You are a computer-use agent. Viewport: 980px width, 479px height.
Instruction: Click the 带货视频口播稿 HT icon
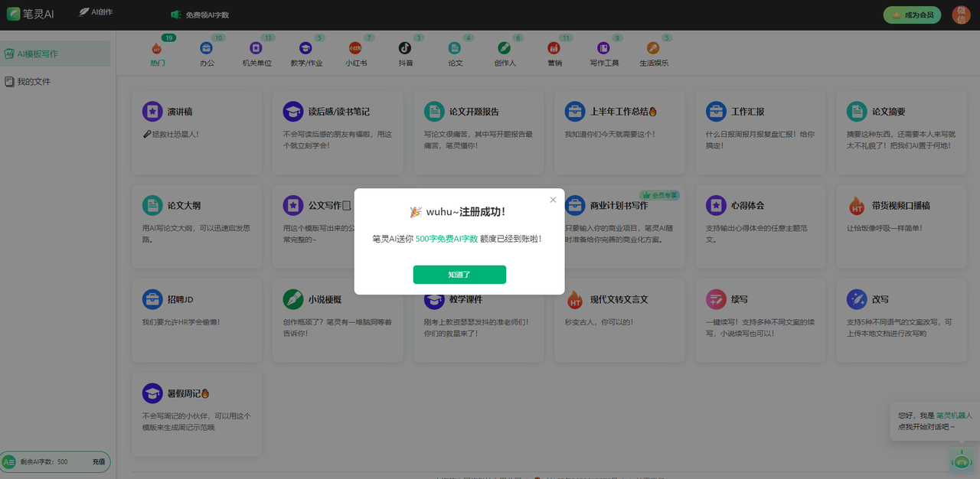856,205
